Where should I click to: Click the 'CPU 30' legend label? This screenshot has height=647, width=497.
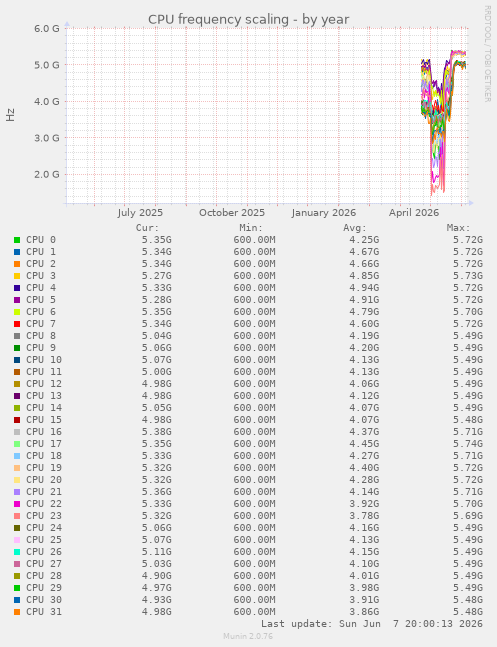[x=44, y=599]
